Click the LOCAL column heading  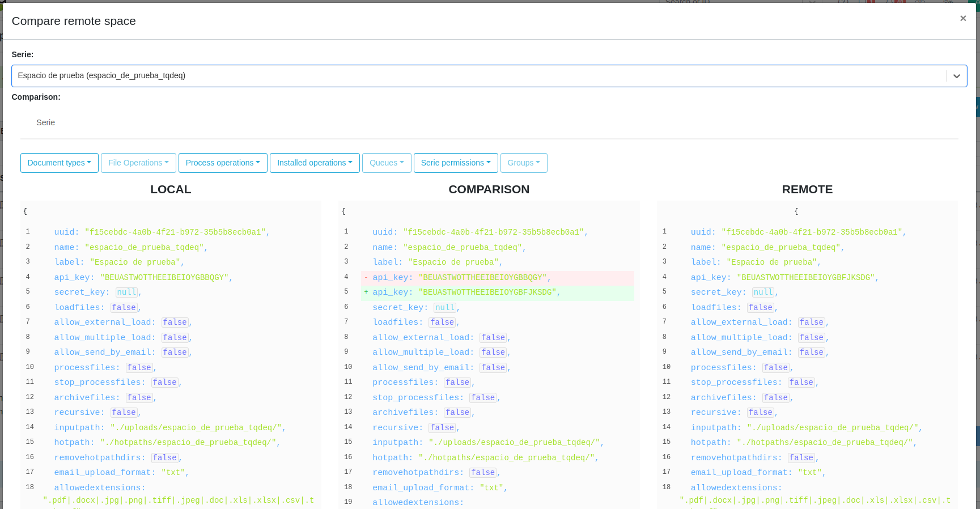click(x=171, y=190)
